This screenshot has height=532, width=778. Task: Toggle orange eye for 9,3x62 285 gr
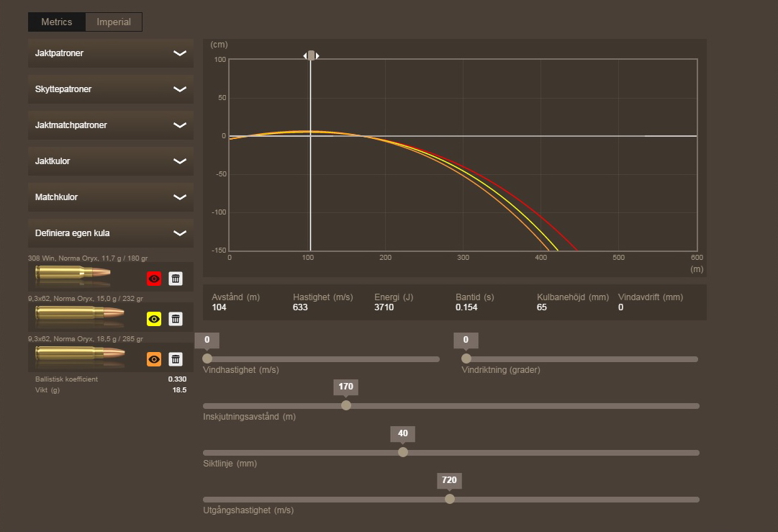coord(153,359)
